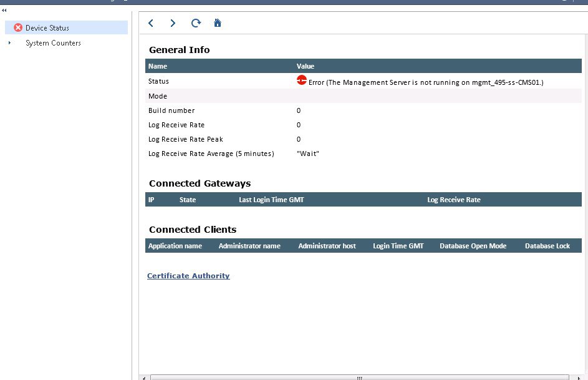This screenshot has height=380, width=588.
Task: Click the Administrator name column header
Action: tap(249, 246)
